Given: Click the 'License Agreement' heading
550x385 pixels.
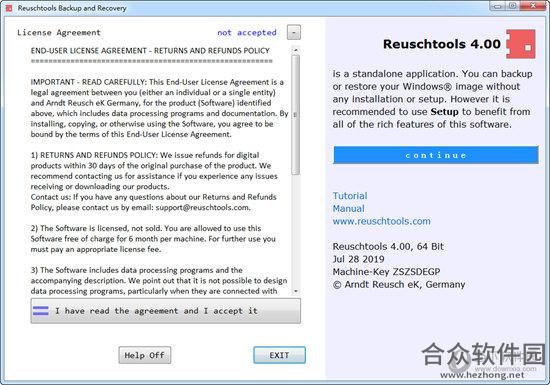Looking at the screenshot, I should coord(59,33).
